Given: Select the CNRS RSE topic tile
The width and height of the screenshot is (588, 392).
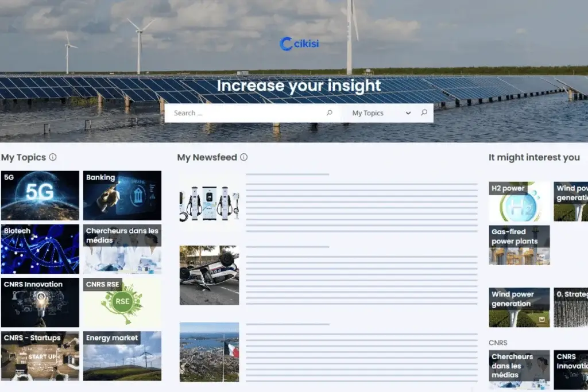Looking at the screenshot, I should 122,302.
